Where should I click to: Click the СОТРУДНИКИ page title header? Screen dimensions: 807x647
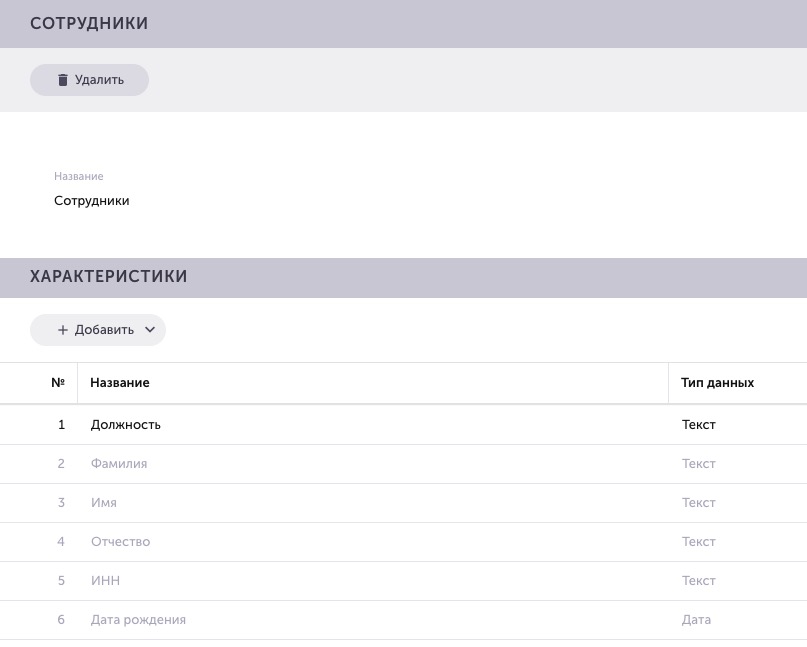pos(404,24)
